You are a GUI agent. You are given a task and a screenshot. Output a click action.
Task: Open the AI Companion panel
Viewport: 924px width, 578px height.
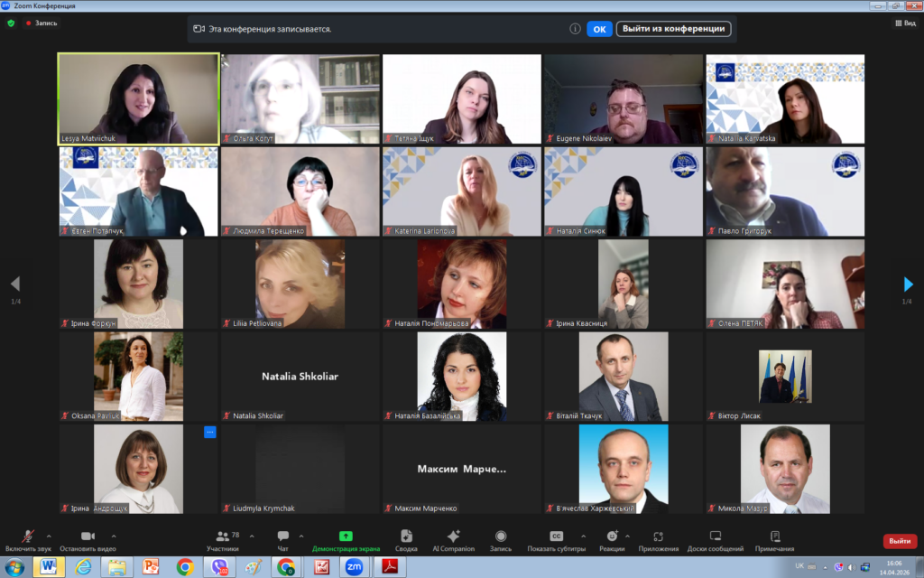(x=453, y=539)
